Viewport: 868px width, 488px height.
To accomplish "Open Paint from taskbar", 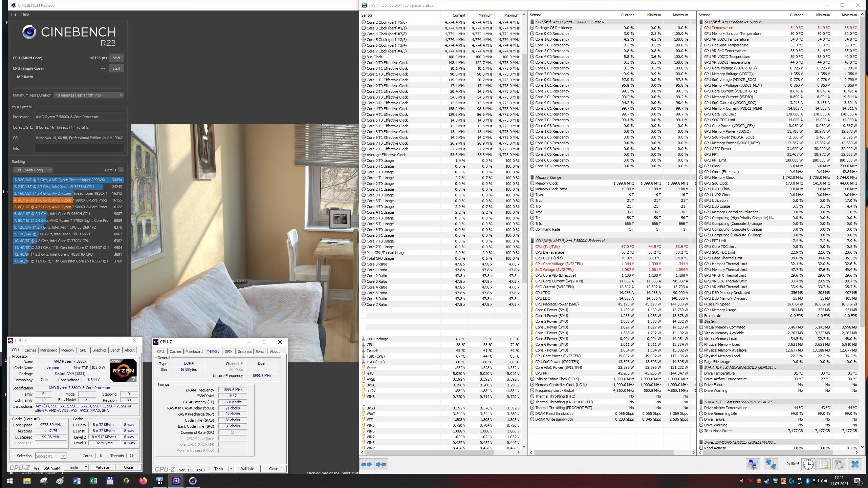I will (x=60, y=481).
